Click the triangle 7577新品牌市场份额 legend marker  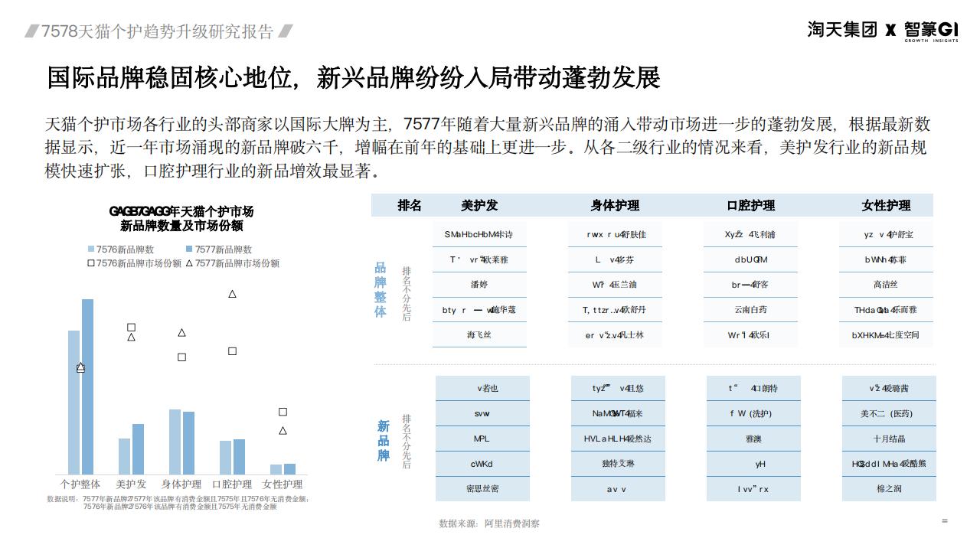pyautogui.click(x=189, y=263)
